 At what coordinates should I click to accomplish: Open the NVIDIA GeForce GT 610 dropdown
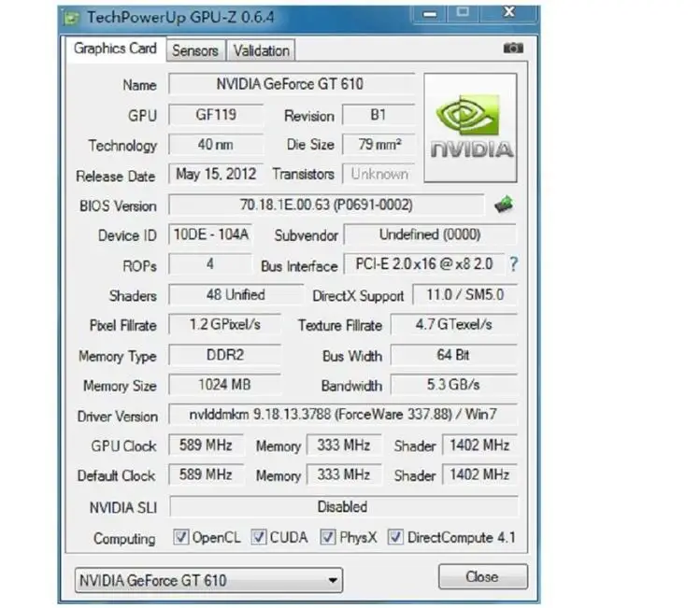(208, 580)
